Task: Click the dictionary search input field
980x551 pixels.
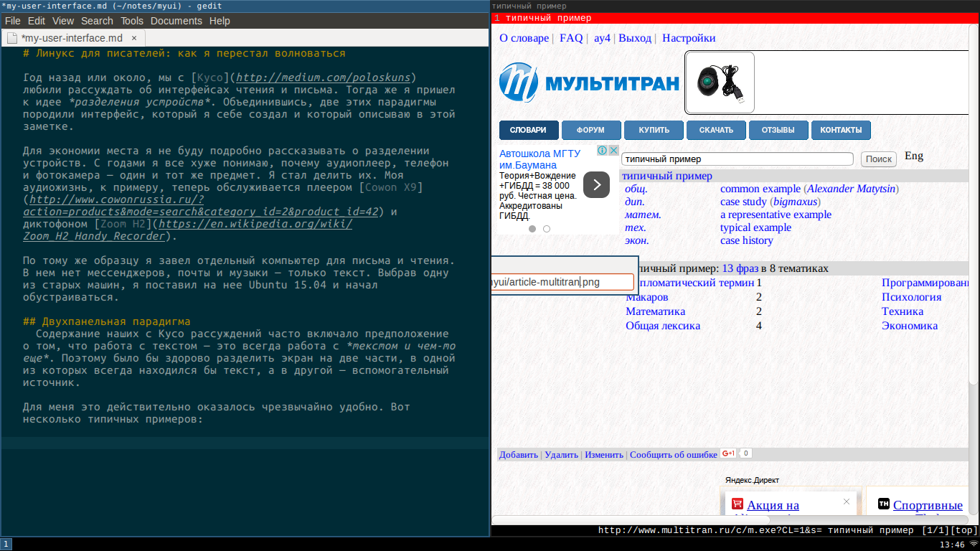Action: (x=737, y=159)
